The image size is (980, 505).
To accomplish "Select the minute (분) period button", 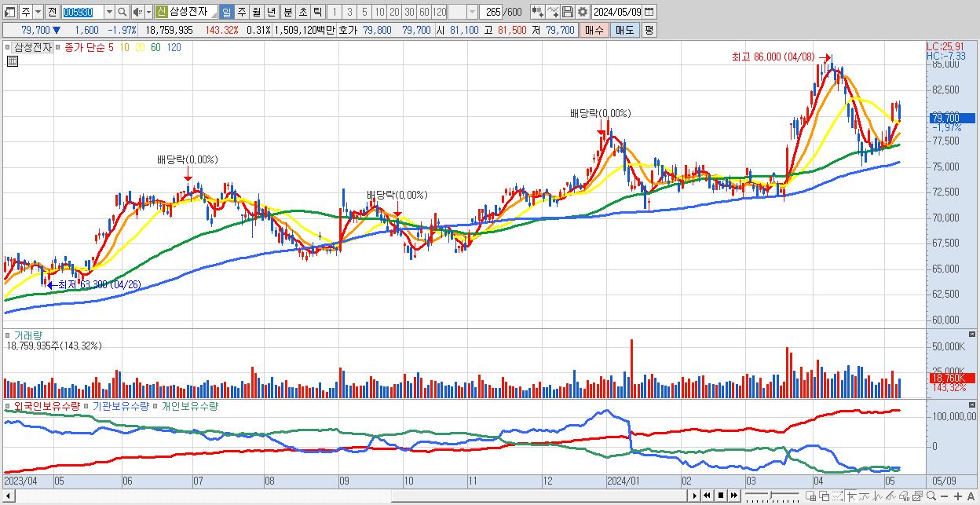I will point(288,12).
